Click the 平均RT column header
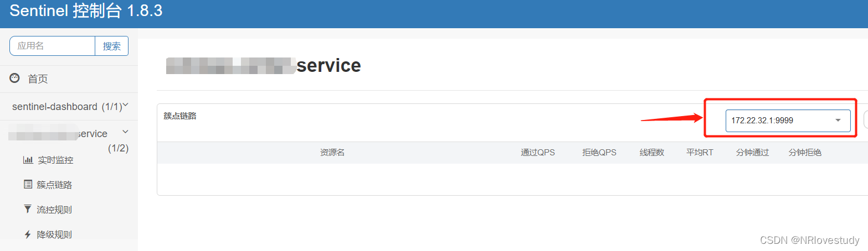The image size is (868, 251). 700,153
